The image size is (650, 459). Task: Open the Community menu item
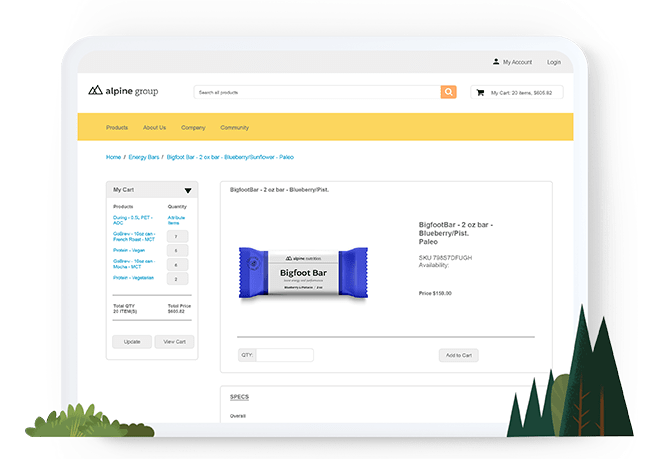click(234, 128)
